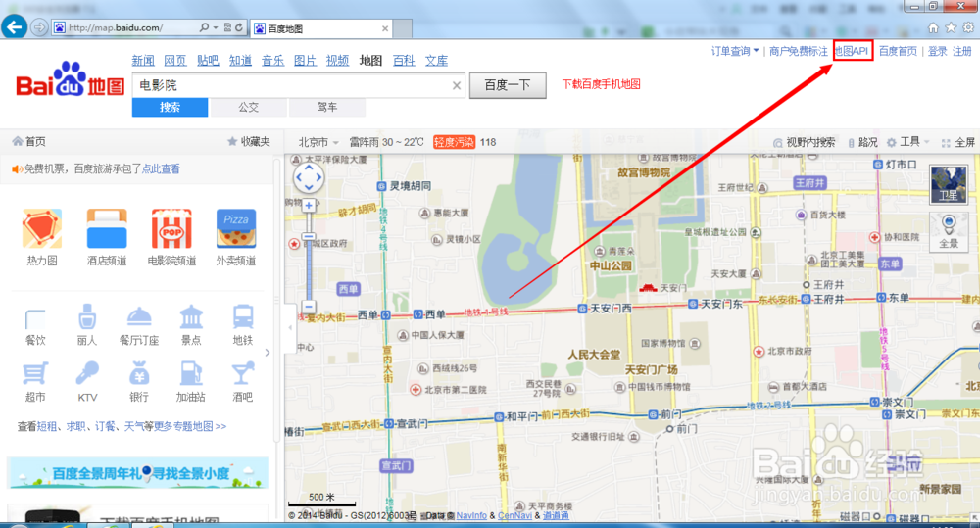Zoom out with the map minus button

309,307
